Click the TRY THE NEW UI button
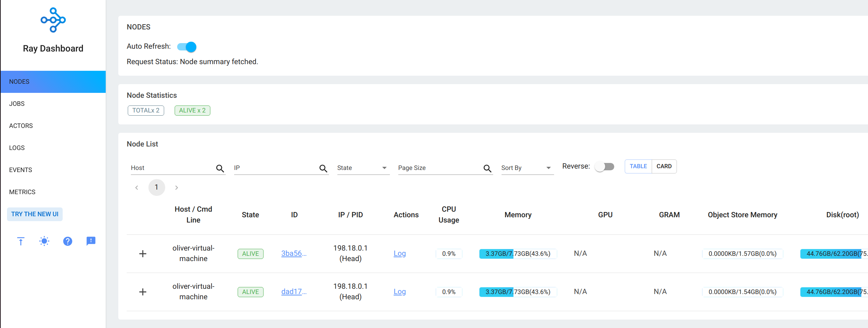This screenshot has height=328, width=868. pyautogui.click(x=35, y=214)
